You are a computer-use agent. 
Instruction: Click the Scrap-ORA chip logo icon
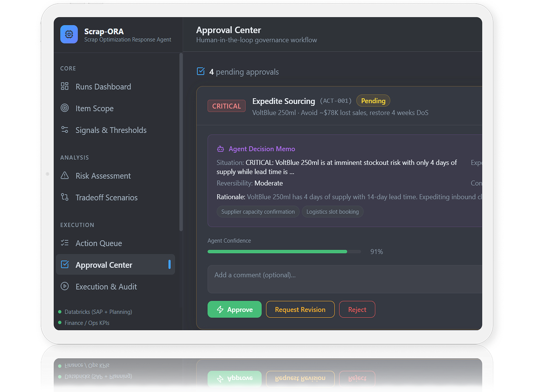click(69, 34)
